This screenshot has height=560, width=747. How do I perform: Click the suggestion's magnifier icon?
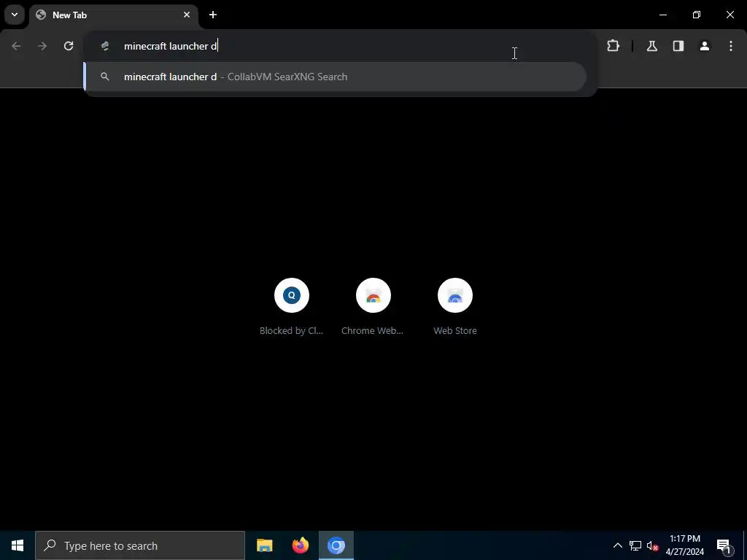pos(105,77)
